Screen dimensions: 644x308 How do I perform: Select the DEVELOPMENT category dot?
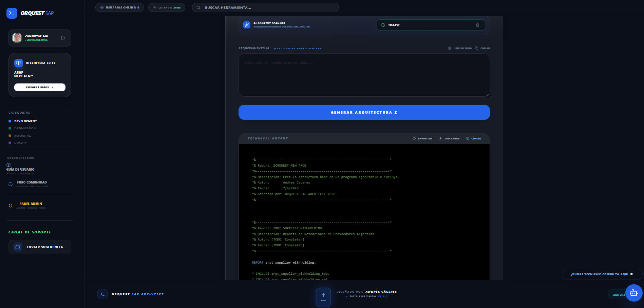click(x=10, y=121)
